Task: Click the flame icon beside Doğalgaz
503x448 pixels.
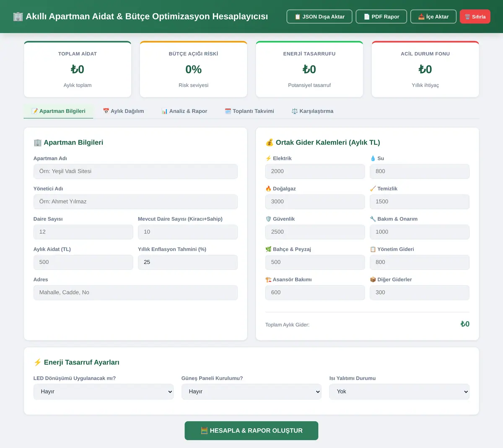Action: 268,188
